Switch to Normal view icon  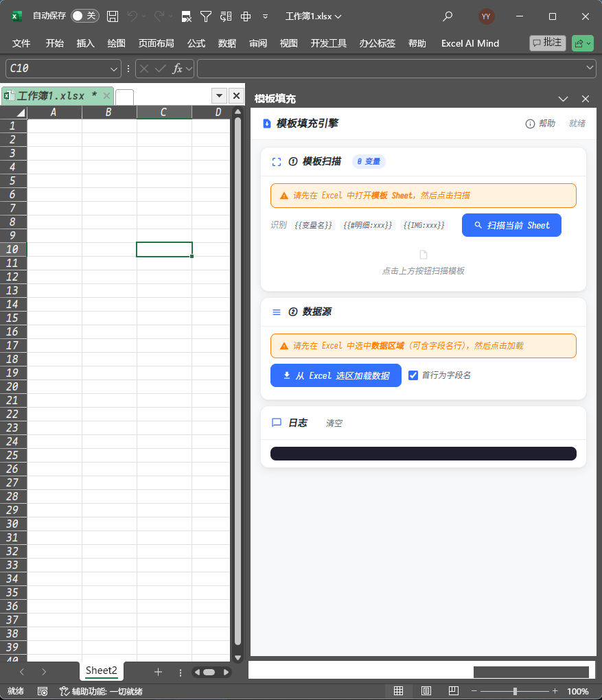(x=398, y=691)
